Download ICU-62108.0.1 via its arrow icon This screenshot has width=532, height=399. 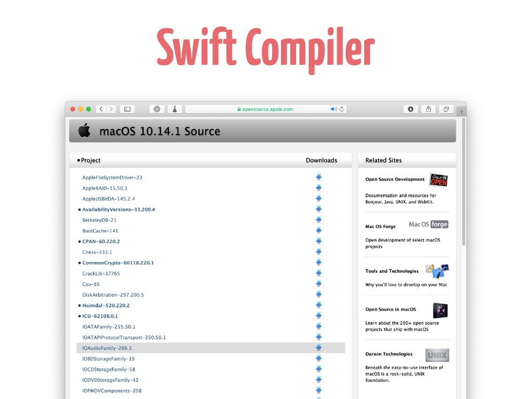click(318, 315)
